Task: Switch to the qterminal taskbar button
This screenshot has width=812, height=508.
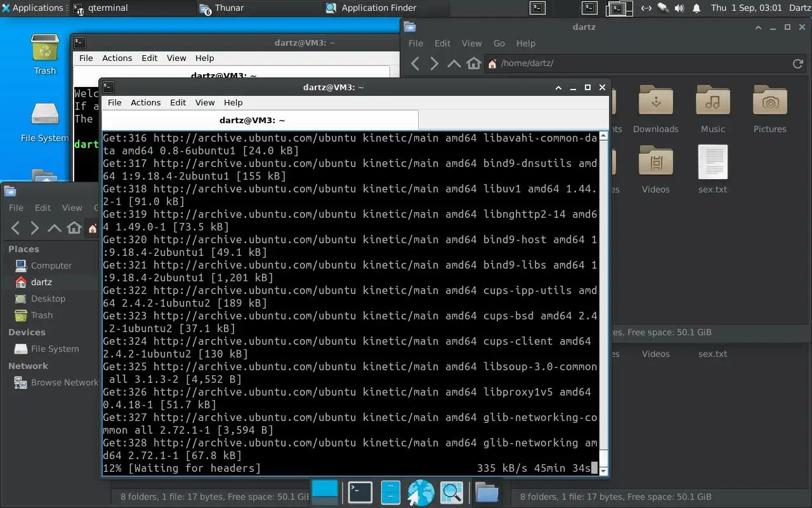Action: (133, 8)
